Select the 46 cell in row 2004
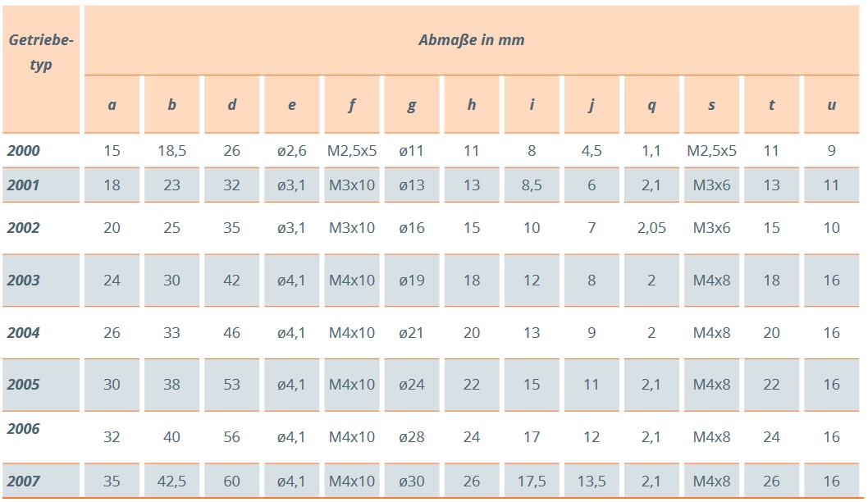Screen dimensions: 868x502 (231, 332)
